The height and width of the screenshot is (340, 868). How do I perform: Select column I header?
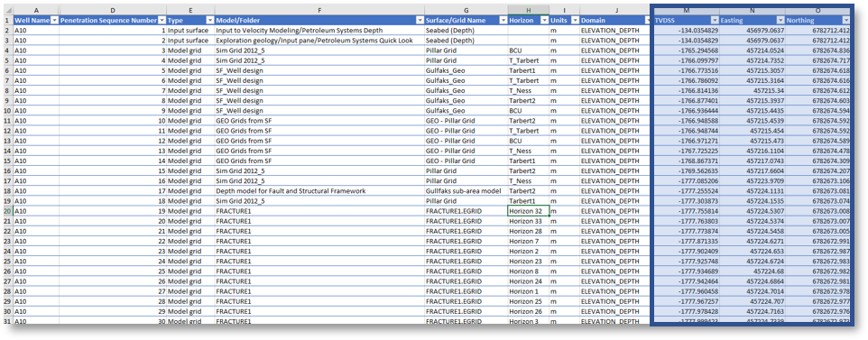(564, 11)
